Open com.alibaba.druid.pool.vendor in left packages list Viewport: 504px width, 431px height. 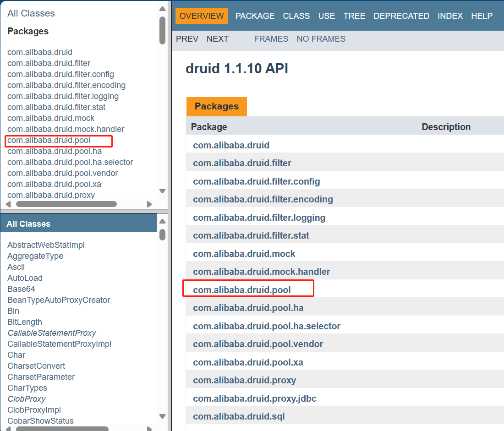63,173
